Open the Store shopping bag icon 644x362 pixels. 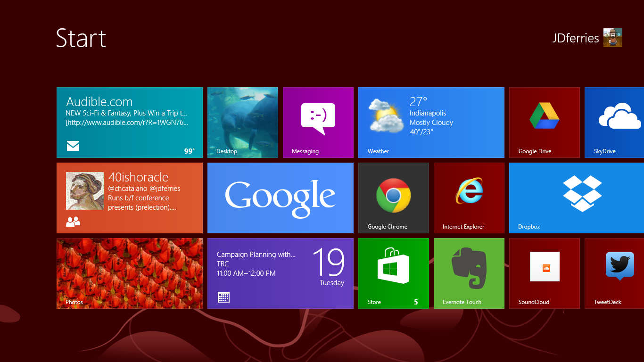point(393,265)
